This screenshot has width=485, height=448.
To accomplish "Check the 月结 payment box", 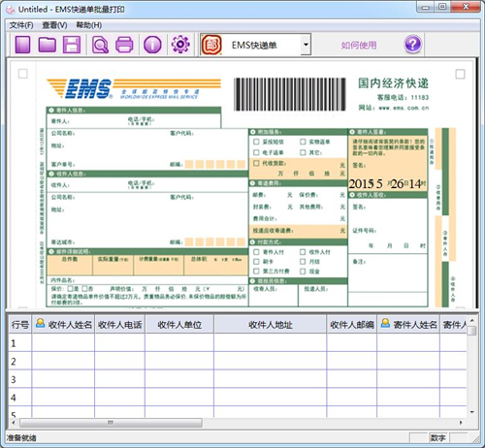I will 303,262.
